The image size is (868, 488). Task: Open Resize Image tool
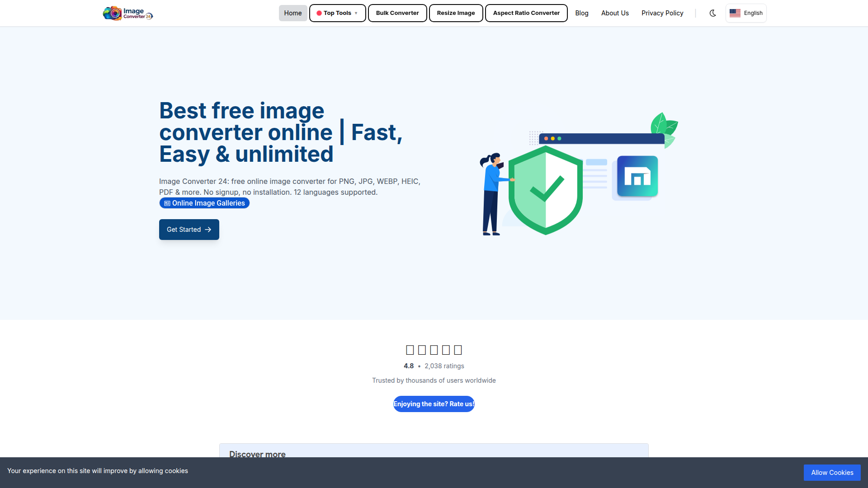pos(456,13)
